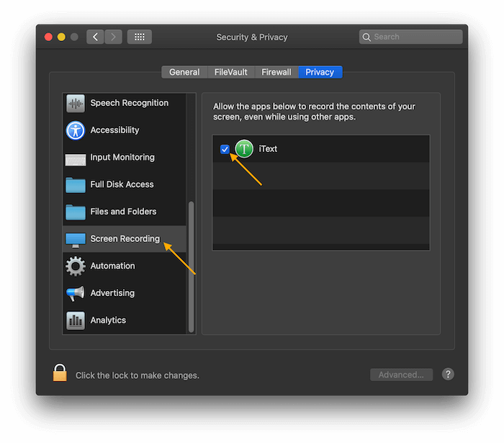The width and height of the screenshot is (504, 443).
Task: Go forward with the right chevron button
Action: point(113,37)
